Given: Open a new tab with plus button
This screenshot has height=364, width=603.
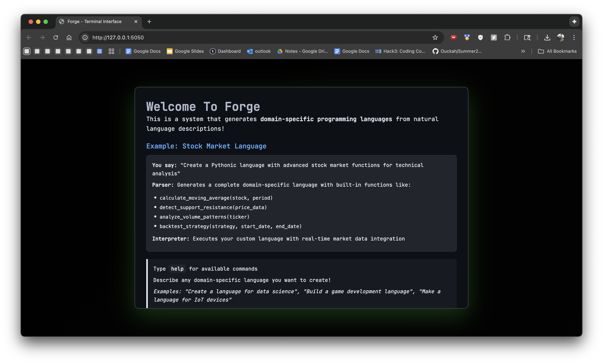Looking at the screenshot, I should pyautogui.click(x=149, y=22).
